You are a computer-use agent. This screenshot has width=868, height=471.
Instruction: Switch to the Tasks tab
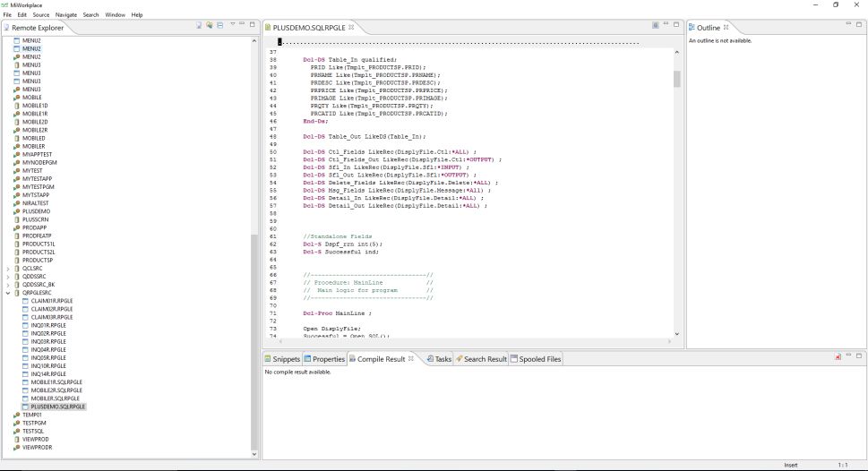click(439, 359)
